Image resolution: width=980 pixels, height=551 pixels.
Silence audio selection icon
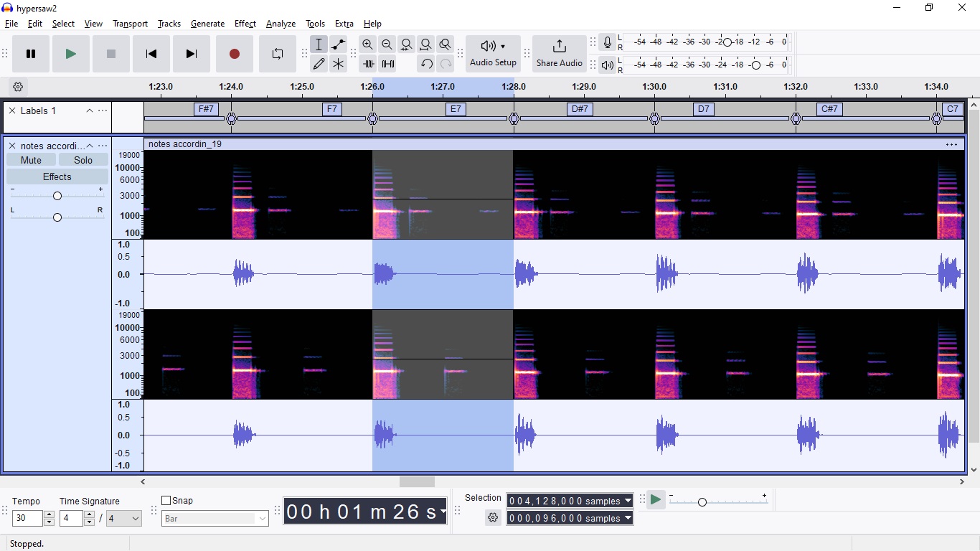click(x=387, y=64)
